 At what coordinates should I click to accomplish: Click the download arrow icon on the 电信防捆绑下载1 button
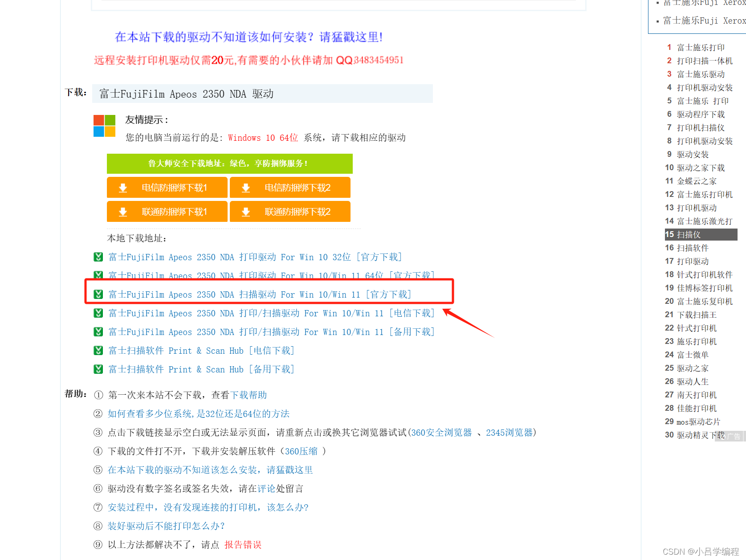coord(123,188)
